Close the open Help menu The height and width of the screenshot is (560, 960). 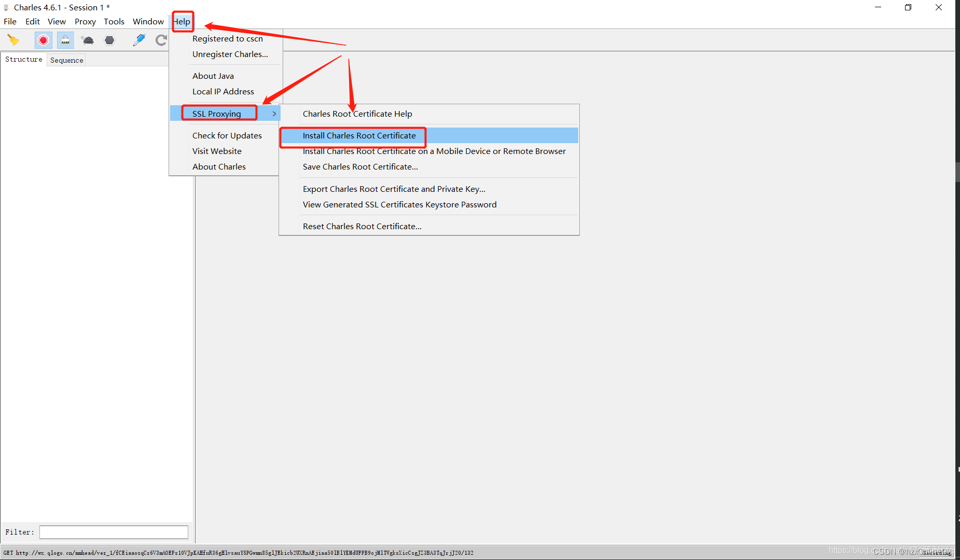pyautogui.click(x=182, y=21)
